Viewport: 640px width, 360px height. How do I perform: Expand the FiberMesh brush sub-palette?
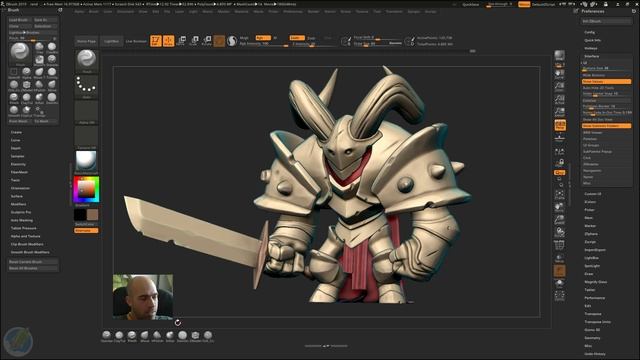coord(19,172)
